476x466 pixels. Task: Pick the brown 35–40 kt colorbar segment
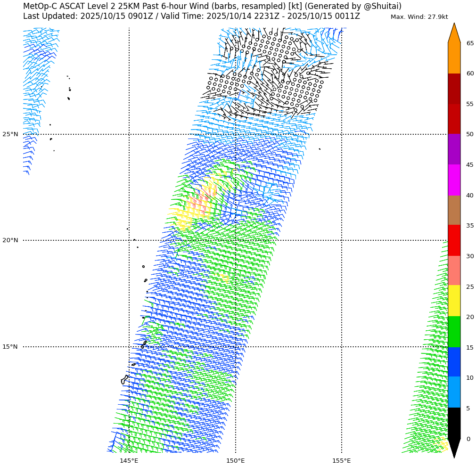[x=454, y=210]
